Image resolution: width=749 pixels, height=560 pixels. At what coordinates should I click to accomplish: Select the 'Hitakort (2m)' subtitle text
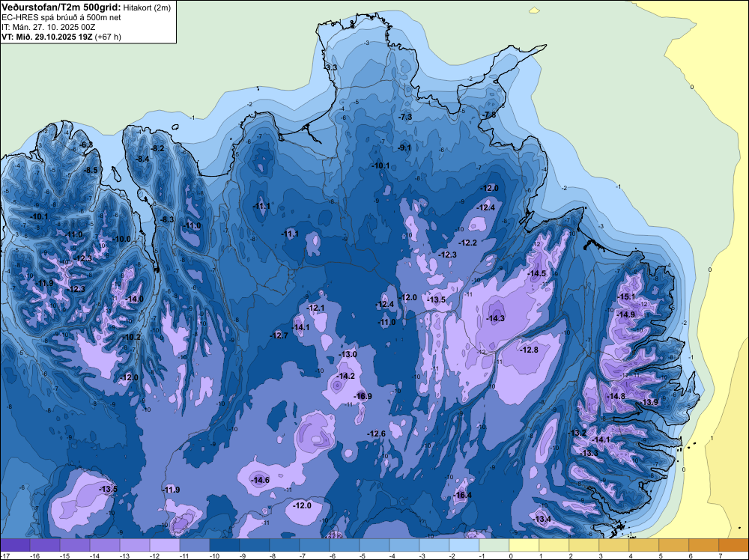(147, 7)
